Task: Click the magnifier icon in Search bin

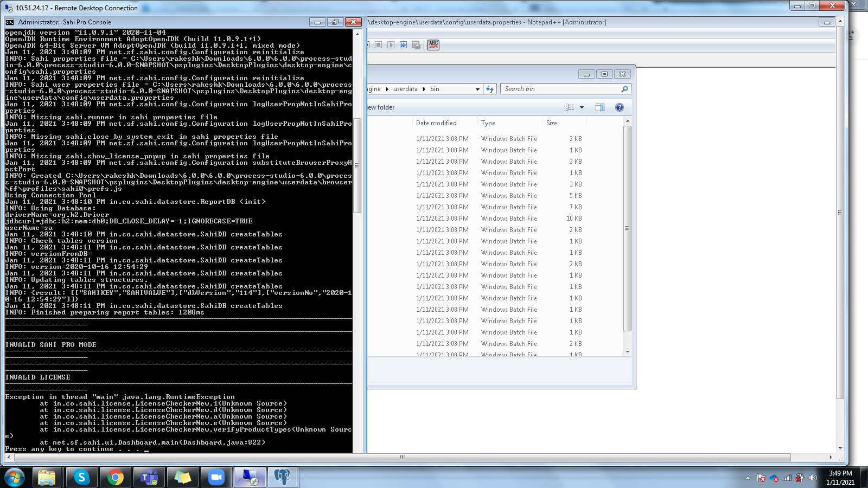Action: point(624,89)
